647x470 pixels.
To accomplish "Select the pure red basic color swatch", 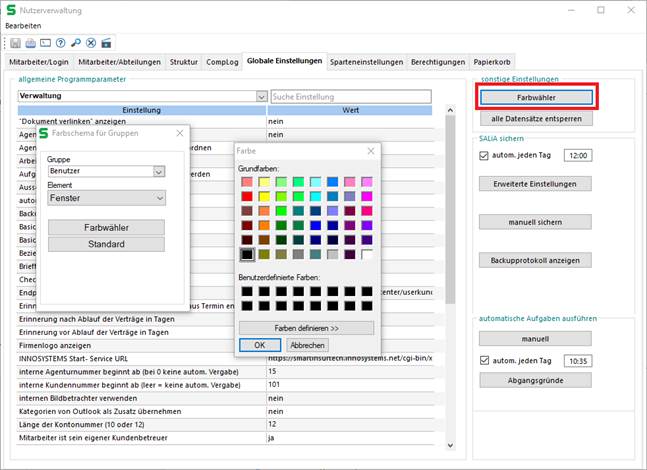I will [246, 198].
